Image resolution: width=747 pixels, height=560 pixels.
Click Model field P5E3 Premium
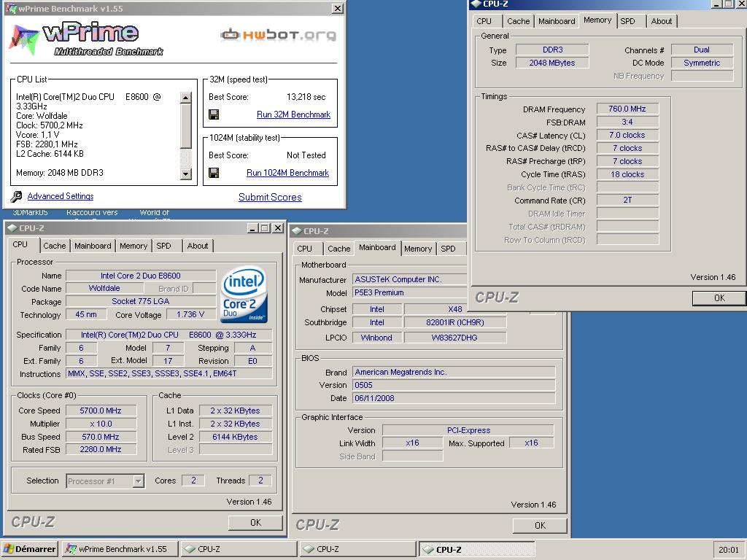(410, 293)
